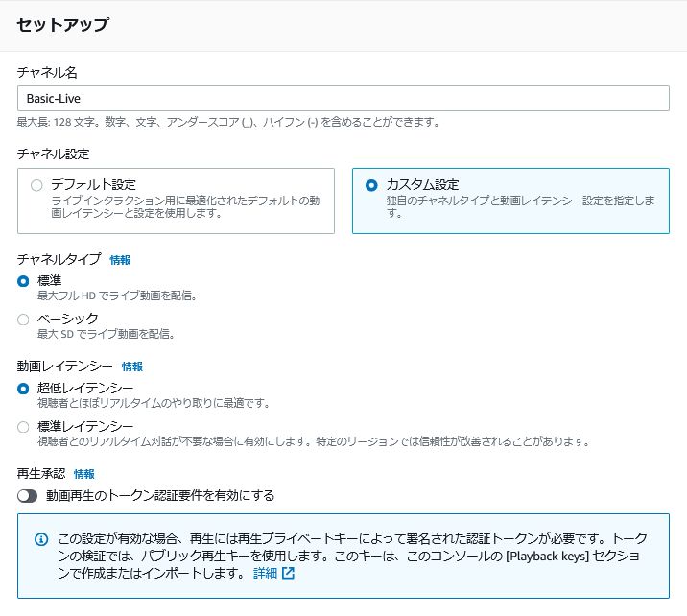
Task: Follow the 詳細 link in the info box
Action: tap(265, 573)
